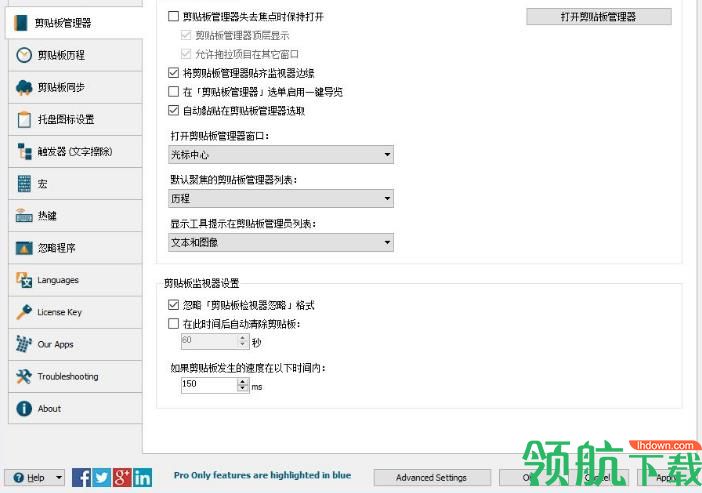Decrease the 150 ms spinner value
This screenshot has width=702, height=493.
pyautogui.click(x=243, y=389)
